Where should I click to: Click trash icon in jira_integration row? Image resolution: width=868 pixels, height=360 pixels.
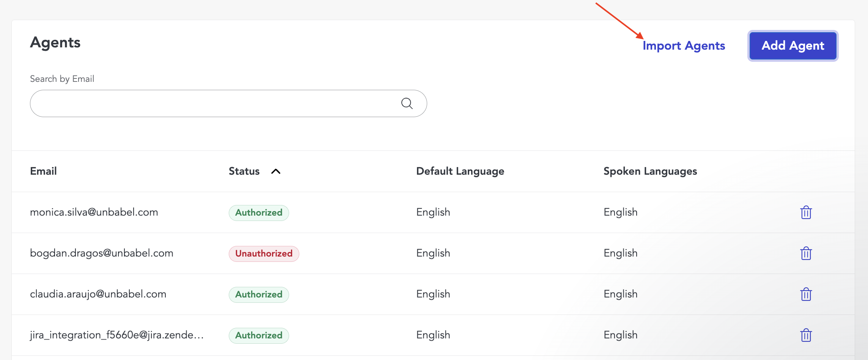pyautogui.click(x=806, y=335)
